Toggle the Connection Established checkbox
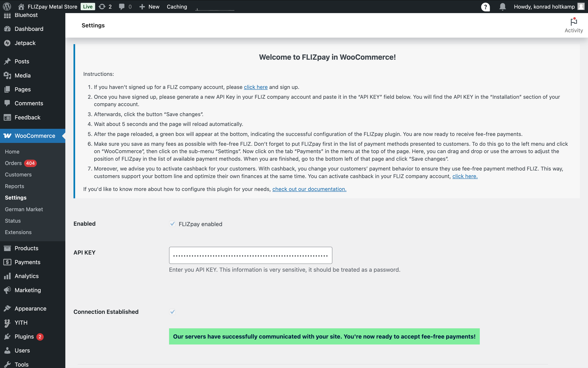 pyautogui.click(x=172, y=312)
